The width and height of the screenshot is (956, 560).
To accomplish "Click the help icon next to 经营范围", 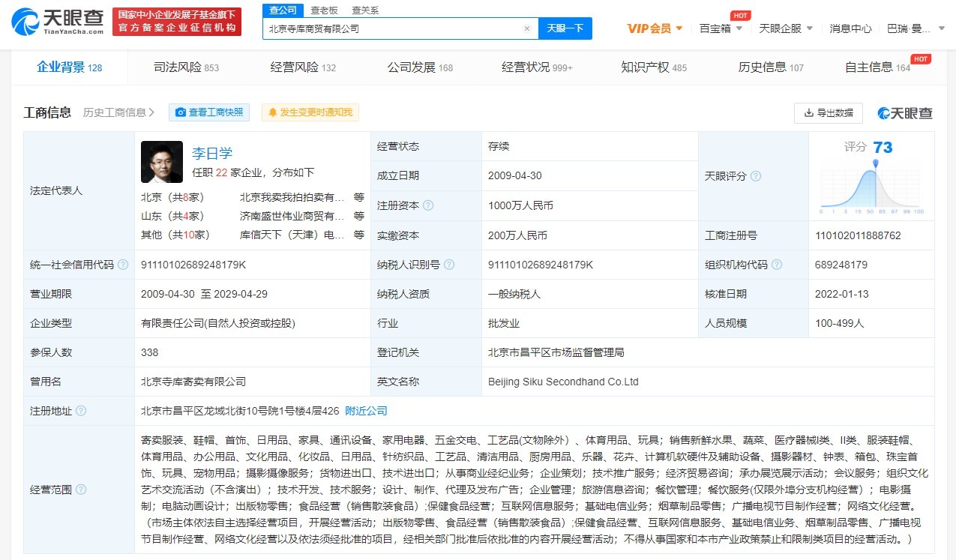I will tap(81, 490).
